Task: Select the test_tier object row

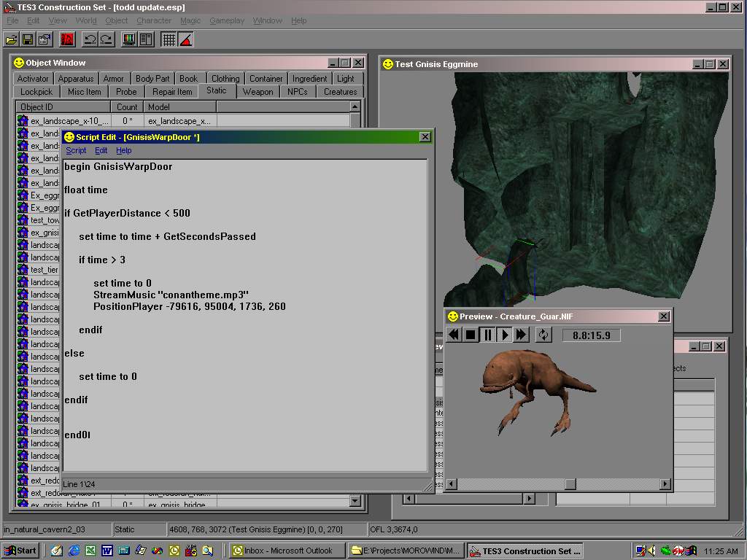Action: coord(38,270)
